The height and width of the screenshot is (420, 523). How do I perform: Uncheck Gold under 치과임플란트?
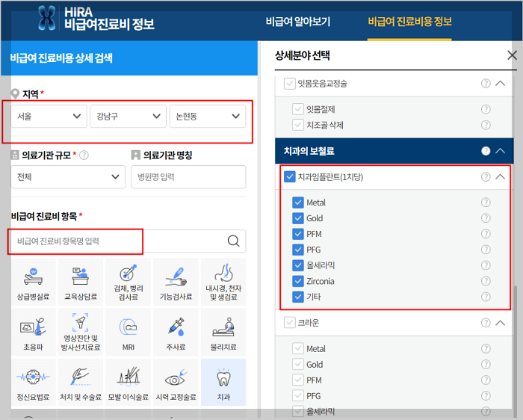click(x=298, y=218)
